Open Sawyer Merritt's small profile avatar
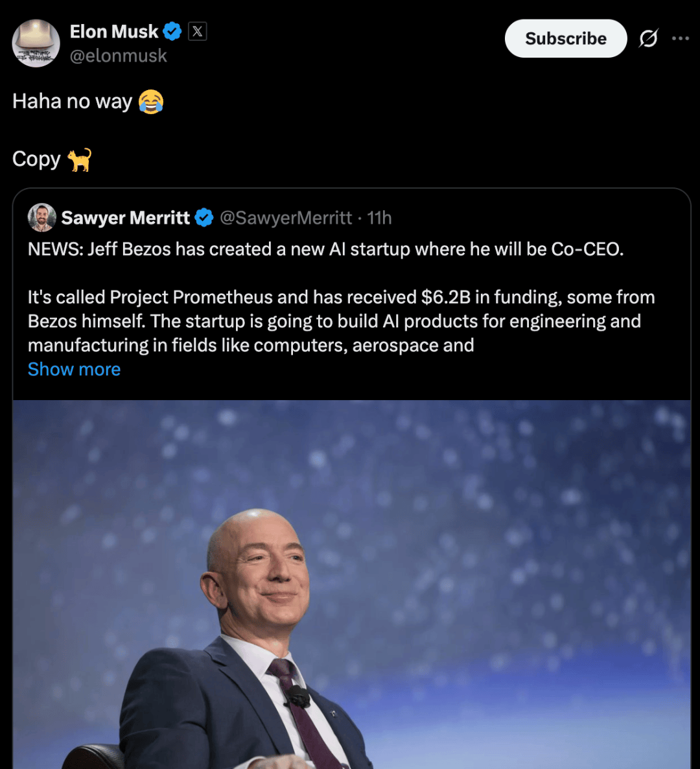The width and height of the screenshot is (700, 769). pyautogui.click(x=41, y=218)
